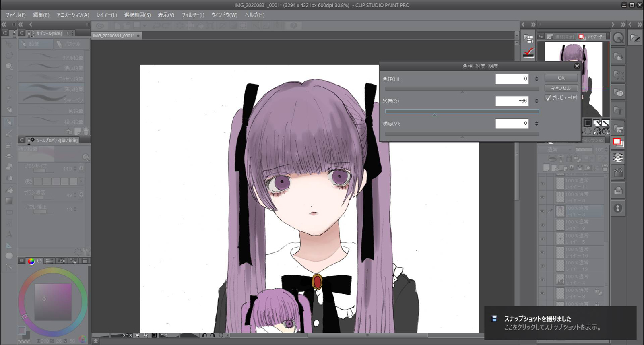Select the text tool icon

point(9,234)
